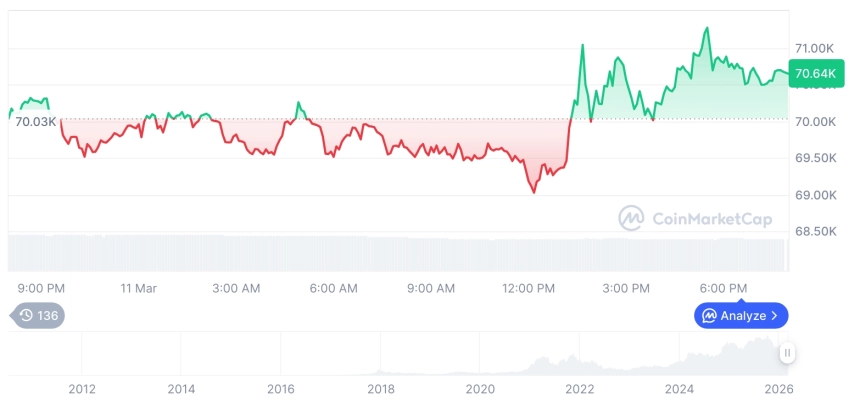Open the Analyze panel

click(x=741, y=316)
